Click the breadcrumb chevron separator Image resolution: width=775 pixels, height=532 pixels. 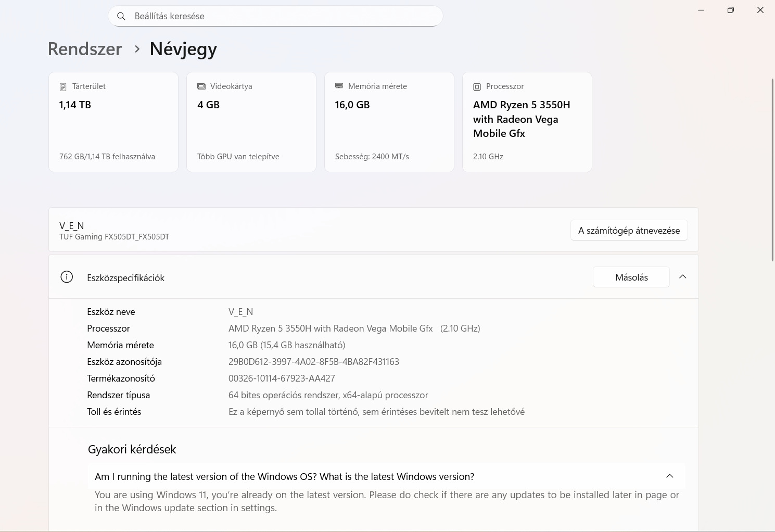click(137, 49)
